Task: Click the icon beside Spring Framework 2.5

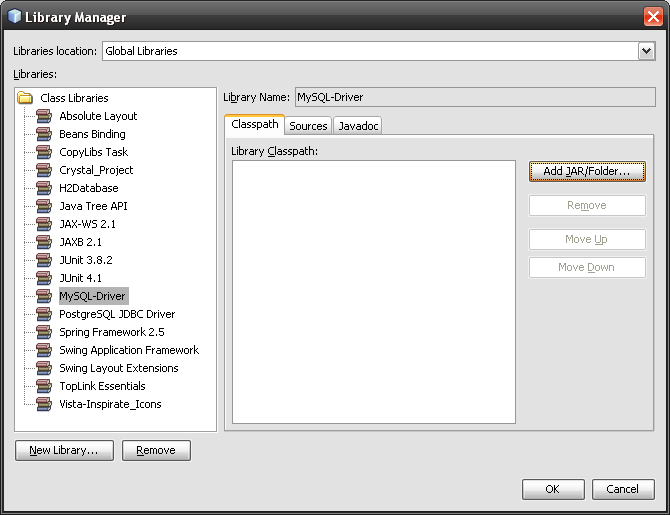Action: tap(44, 332)
